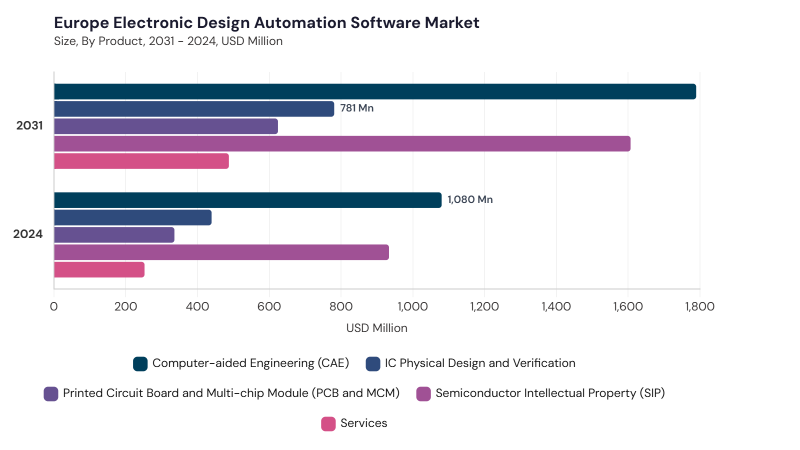Select the 2031 SIP bar
Viewport: 800px width, 450px height.
click(x=342, y=144)
